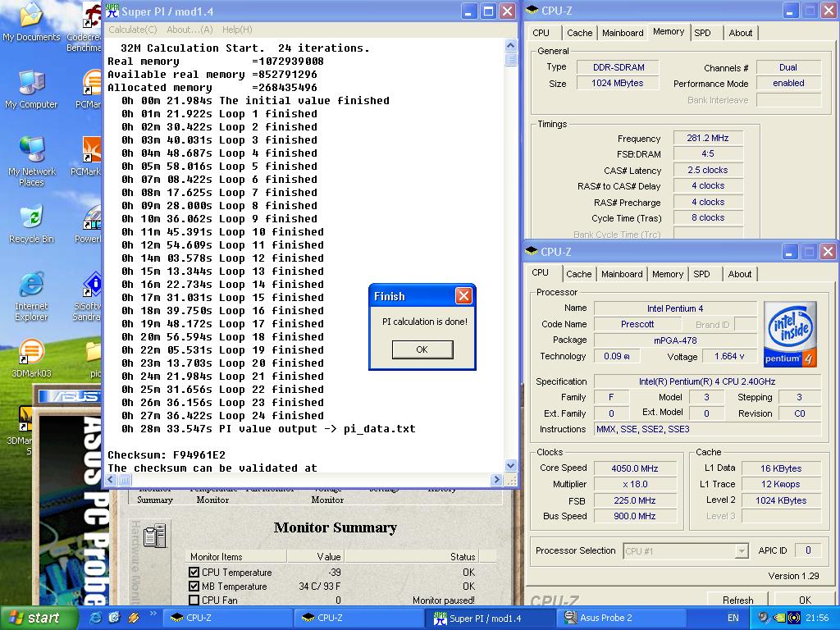This screenshot has height=630, width=840.
Task: Click first system tray icon
Action: click(x=763, y=618)
